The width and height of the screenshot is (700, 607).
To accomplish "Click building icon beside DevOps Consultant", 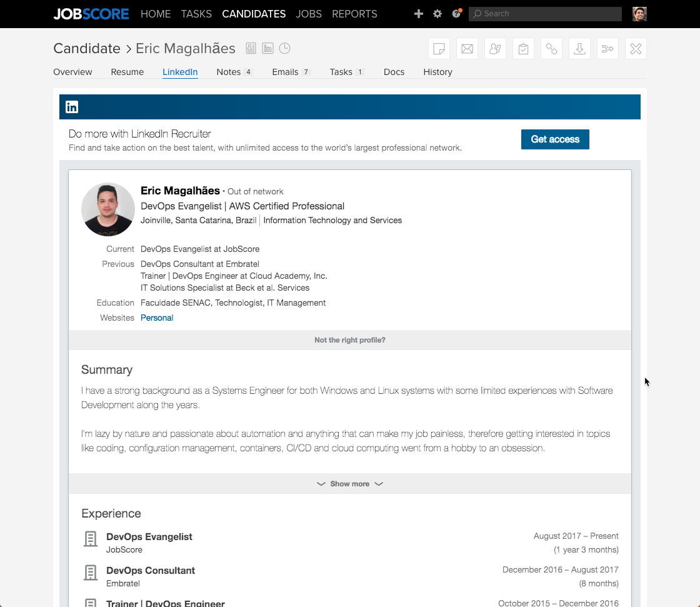I will coord(91,573).
